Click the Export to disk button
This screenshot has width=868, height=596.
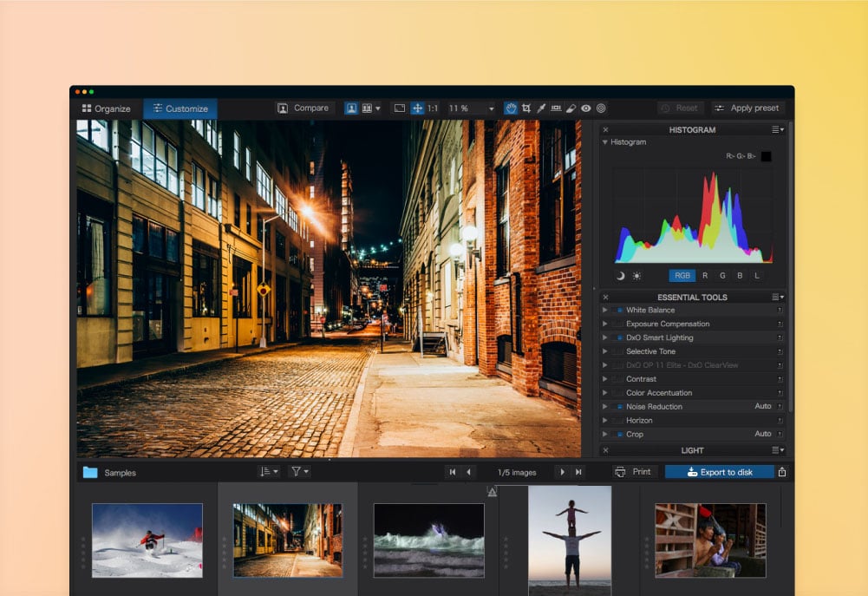tap(719, 472)
